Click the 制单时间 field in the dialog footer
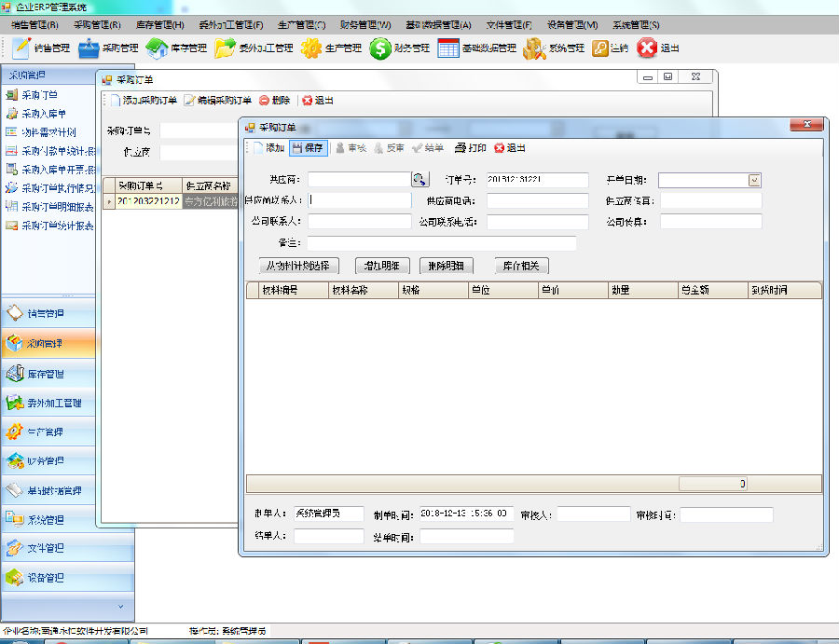The image size is (839, 644). pos(467,514)
